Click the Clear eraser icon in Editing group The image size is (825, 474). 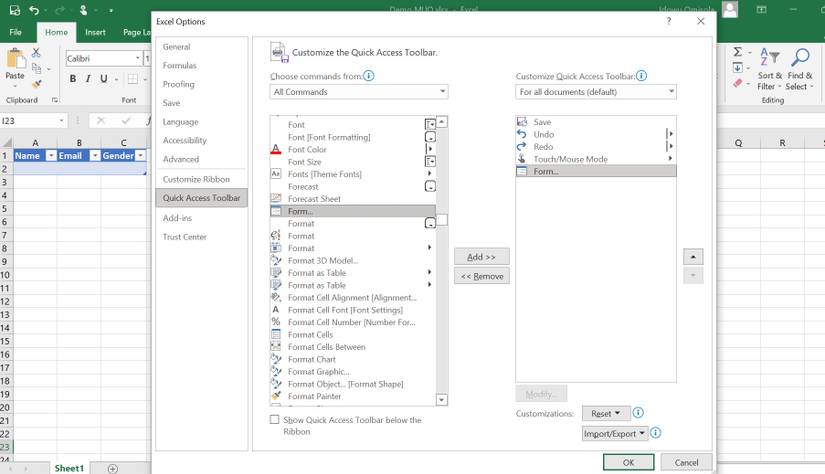tap(738, 83)
